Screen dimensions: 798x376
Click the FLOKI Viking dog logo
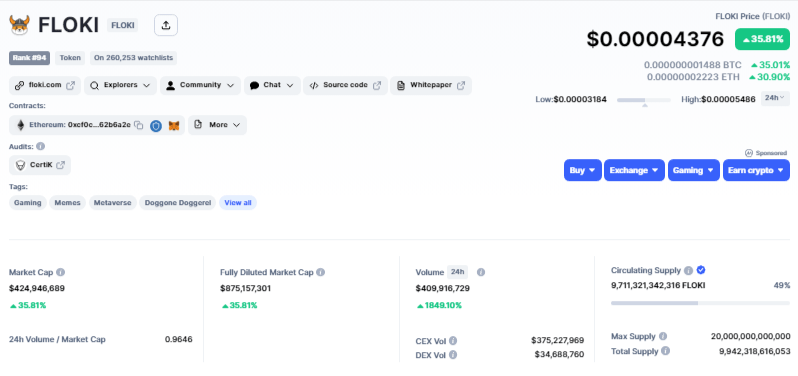click(19, 25)
